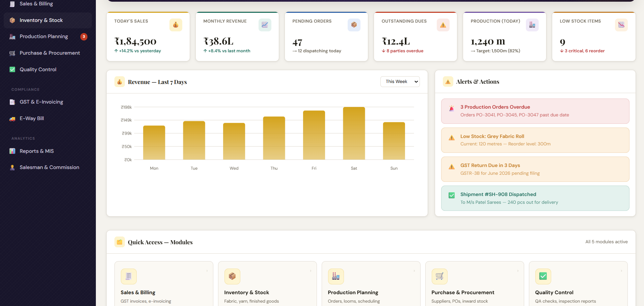Expand the Production Planning module tile chevron

tap(414, 271)
